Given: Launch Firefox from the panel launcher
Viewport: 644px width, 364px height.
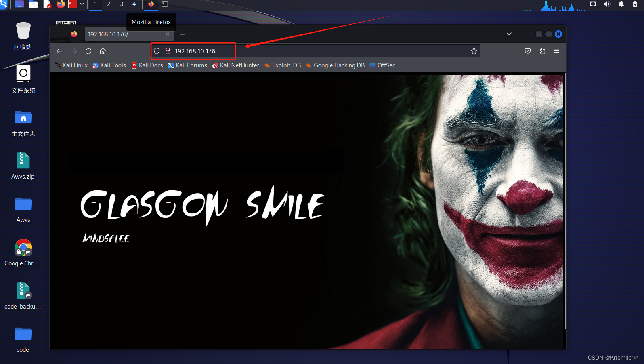Looking at the screenshot, I should point(61,4).
